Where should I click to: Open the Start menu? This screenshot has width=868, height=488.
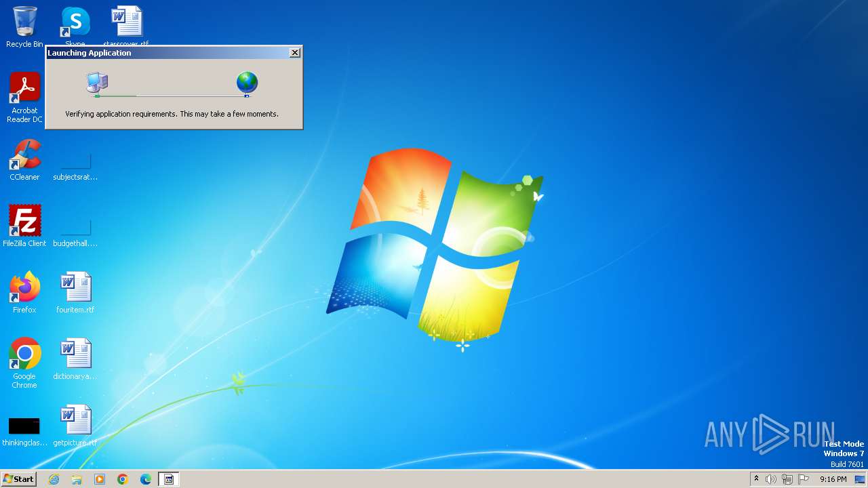click(x=18, y=479)
